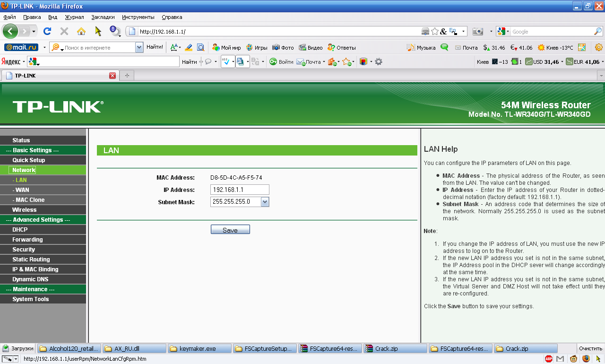
Task: Open the @mail.ru logo button
Action: 21,47
